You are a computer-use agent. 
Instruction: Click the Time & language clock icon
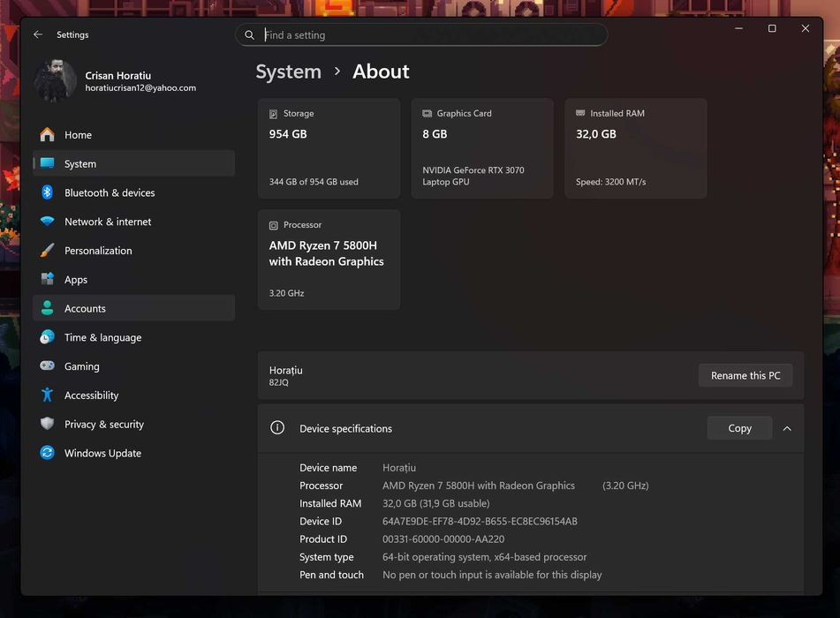[47, 337]
